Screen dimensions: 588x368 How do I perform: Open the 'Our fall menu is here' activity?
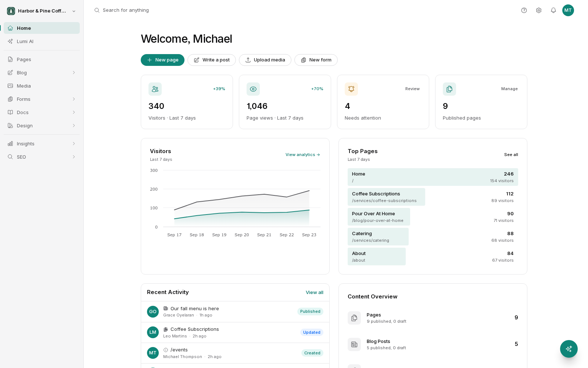[x=235, y=312]
